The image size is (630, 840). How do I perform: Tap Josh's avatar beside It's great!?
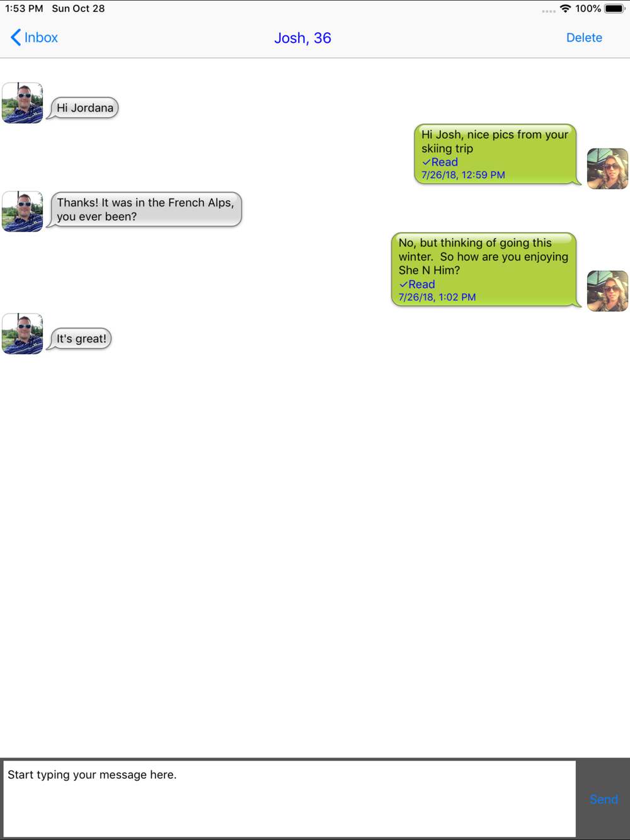pos(23,334)
